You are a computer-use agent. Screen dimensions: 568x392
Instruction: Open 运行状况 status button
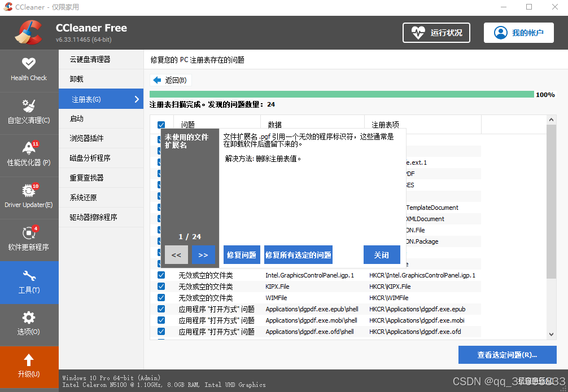(x=436, y=33)
